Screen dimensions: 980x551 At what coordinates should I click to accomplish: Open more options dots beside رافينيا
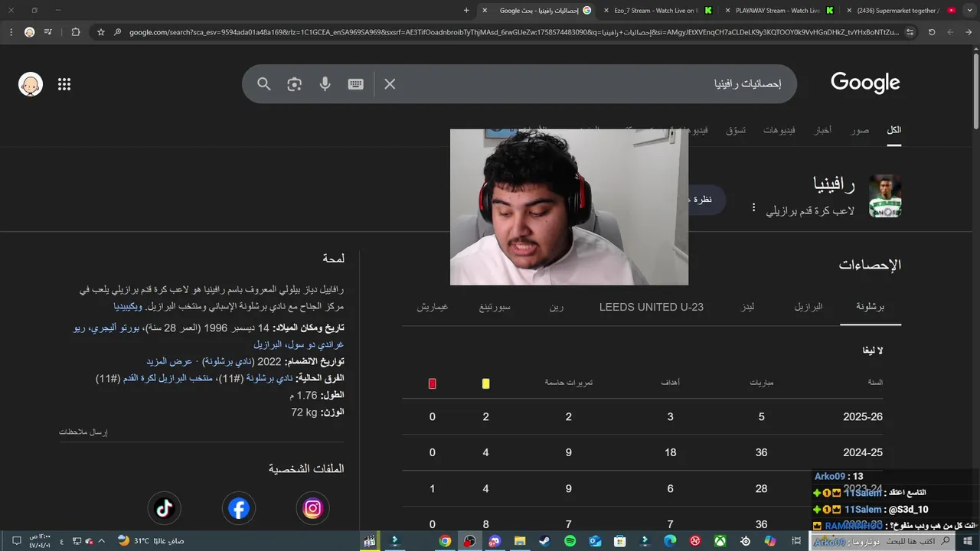click(753, 207)
